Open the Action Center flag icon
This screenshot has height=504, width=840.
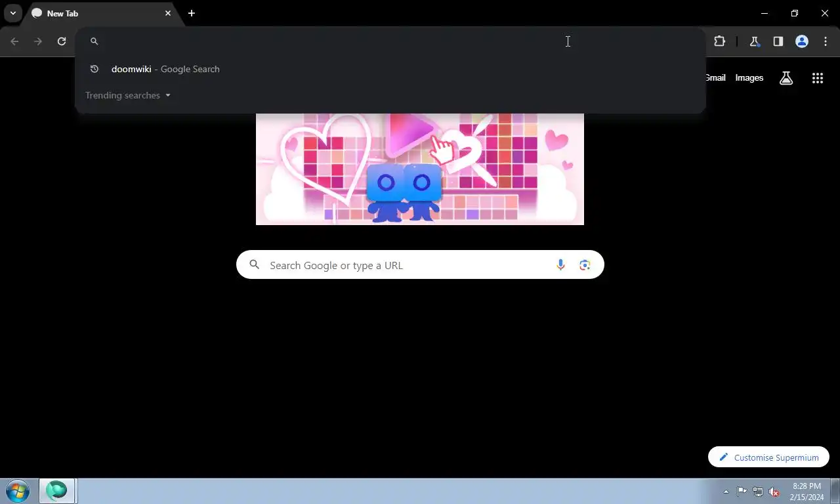tap(742, 492)
